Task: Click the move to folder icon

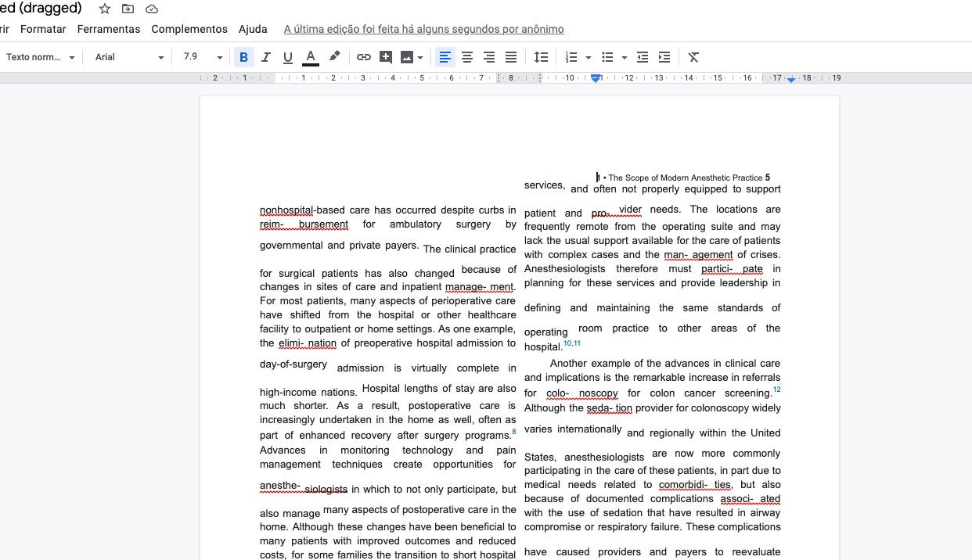Action: tap(128, 9)
